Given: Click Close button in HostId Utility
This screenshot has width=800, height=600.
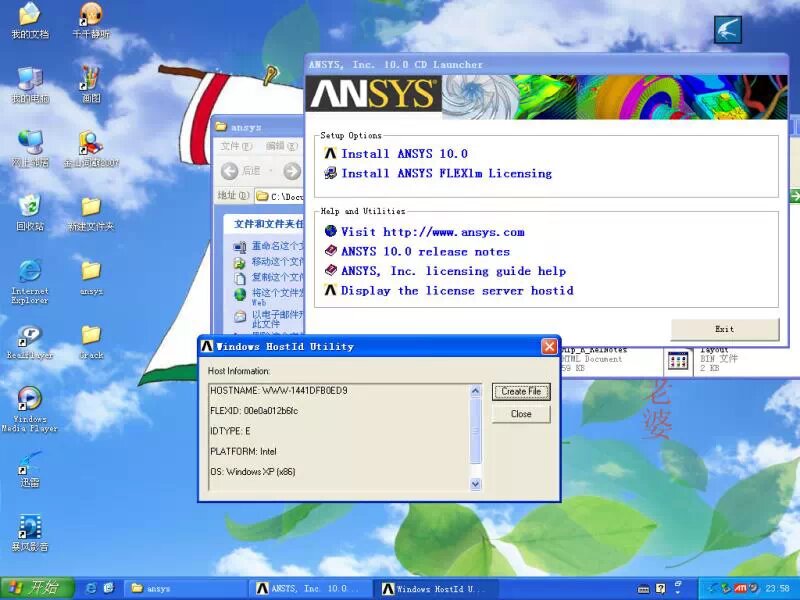Looking at the screenshot, I should (521, 414).
